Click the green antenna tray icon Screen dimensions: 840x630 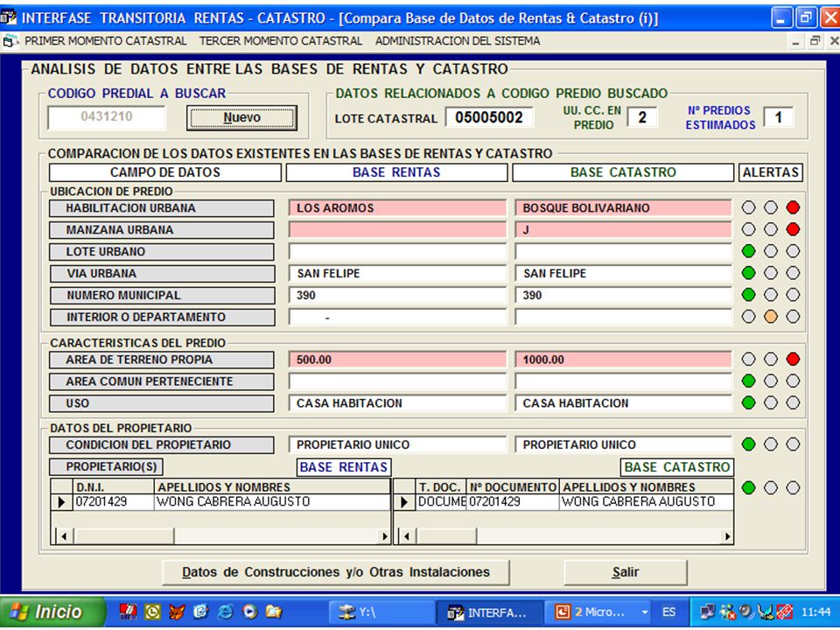point(766,612)
